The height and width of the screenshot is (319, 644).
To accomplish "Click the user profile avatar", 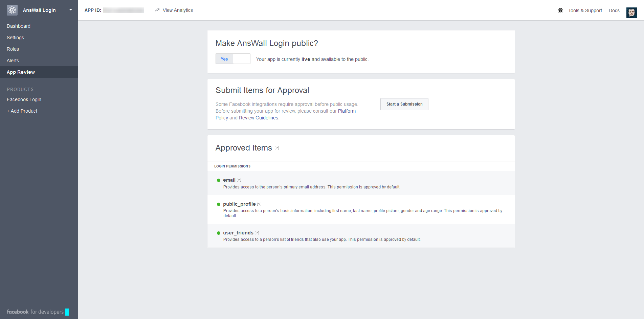I will (x=631, y=13).
